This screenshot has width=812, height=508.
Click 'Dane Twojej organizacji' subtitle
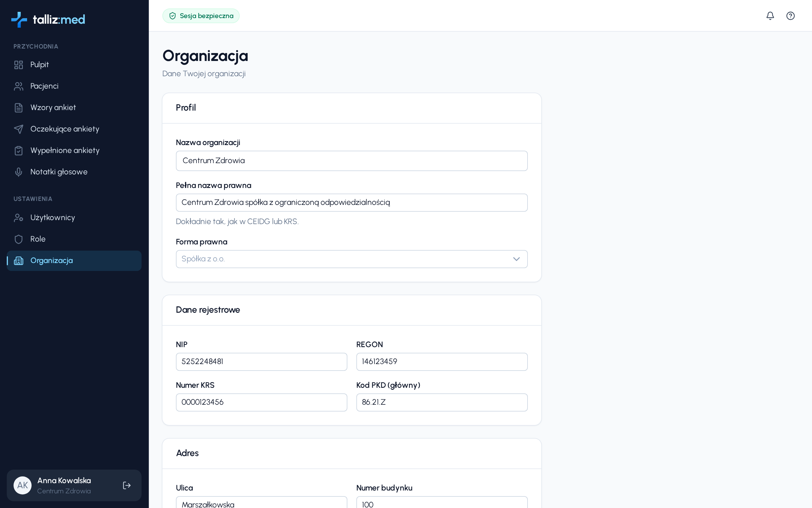click(204, 74)
